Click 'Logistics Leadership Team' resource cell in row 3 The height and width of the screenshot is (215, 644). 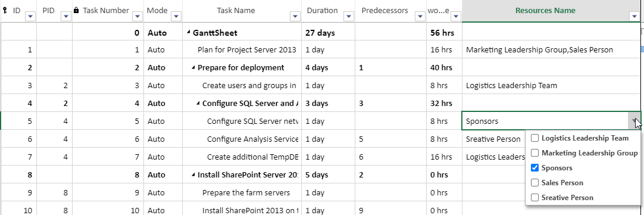(x=551, y=86)
